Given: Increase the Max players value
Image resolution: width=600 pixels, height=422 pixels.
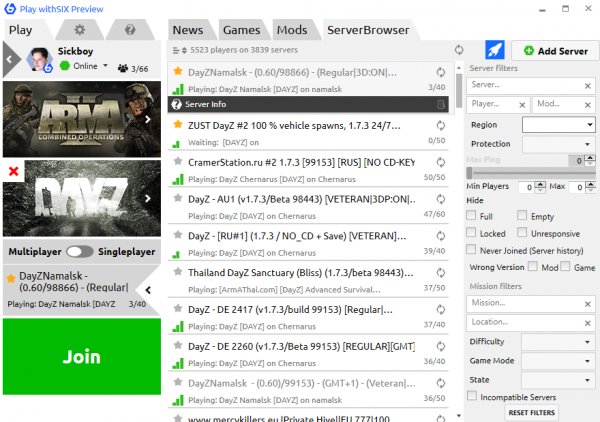Looking at the screenshot, I should point(590,184).
